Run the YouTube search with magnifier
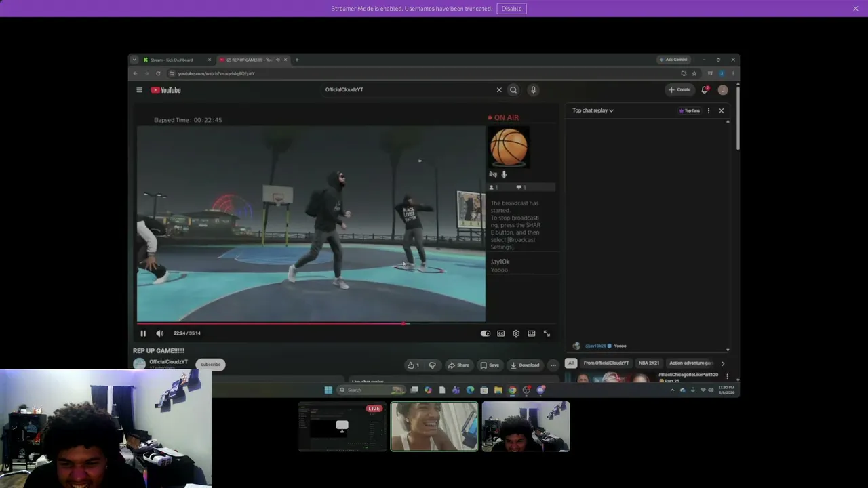The image size is (868, 488). 513,90
